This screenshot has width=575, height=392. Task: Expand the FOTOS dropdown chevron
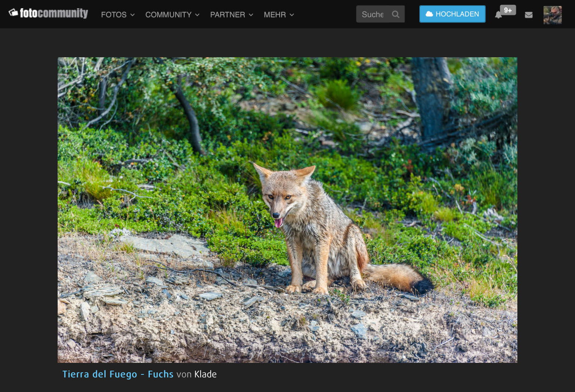[132, 15]
